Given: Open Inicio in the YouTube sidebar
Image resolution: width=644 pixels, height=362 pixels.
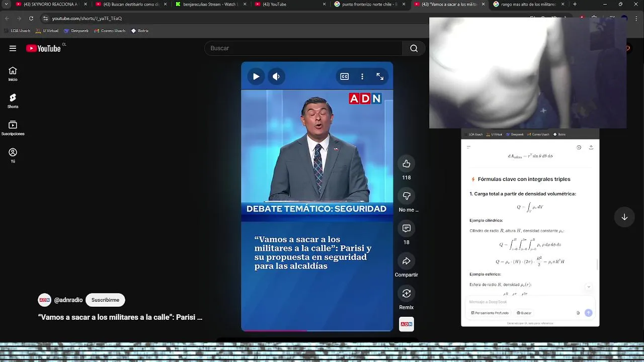Looking at the screenshot, I should pyautogui.click(x=13, y=73).
